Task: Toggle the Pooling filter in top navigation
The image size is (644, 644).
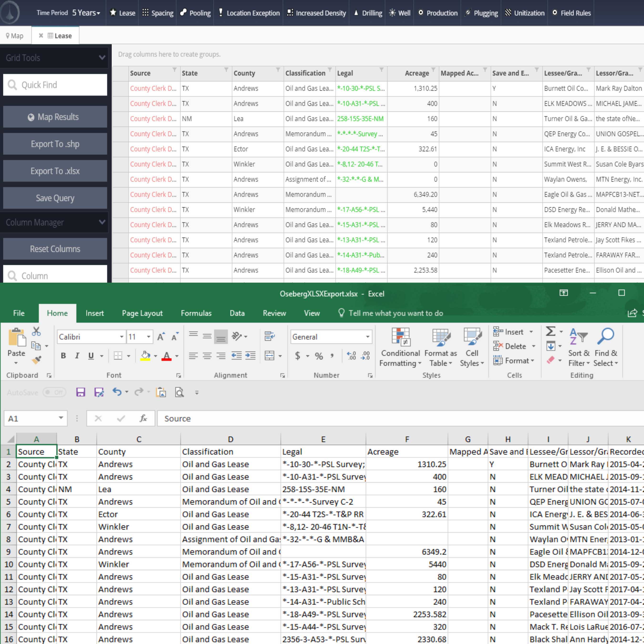Action: click(x=196, y=13)
